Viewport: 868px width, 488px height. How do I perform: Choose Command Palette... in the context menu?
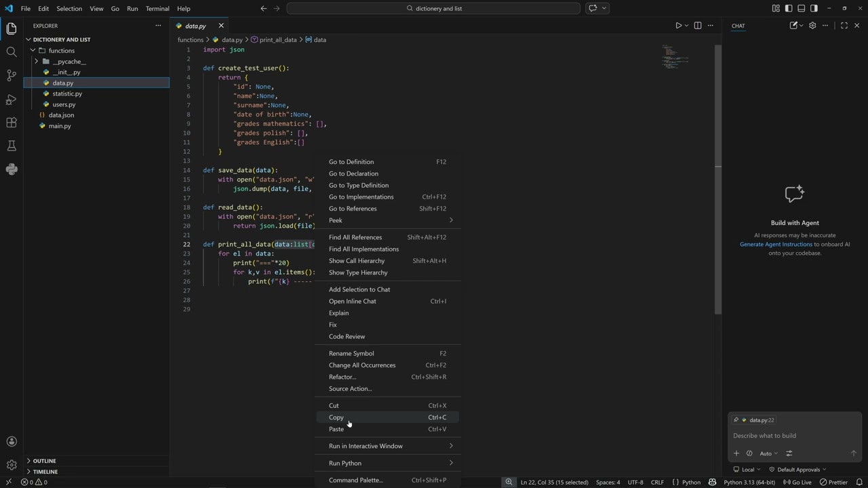click(x=389, y=481)
